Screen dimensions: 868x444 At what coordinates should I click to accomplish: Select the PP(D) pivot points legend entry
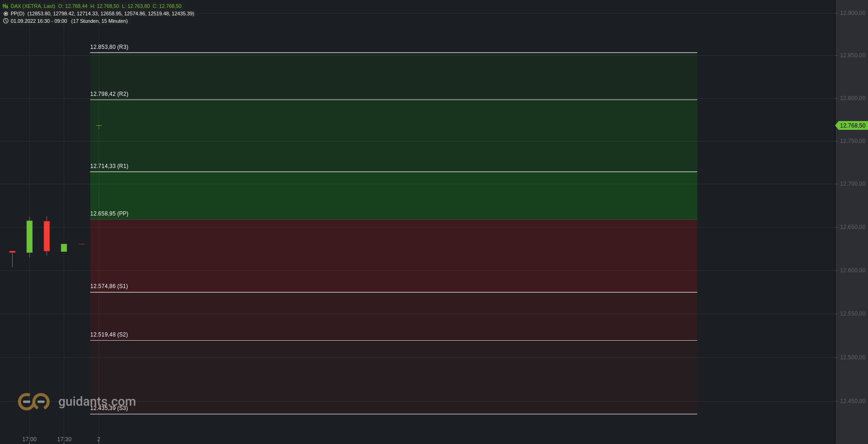[102, 13]
